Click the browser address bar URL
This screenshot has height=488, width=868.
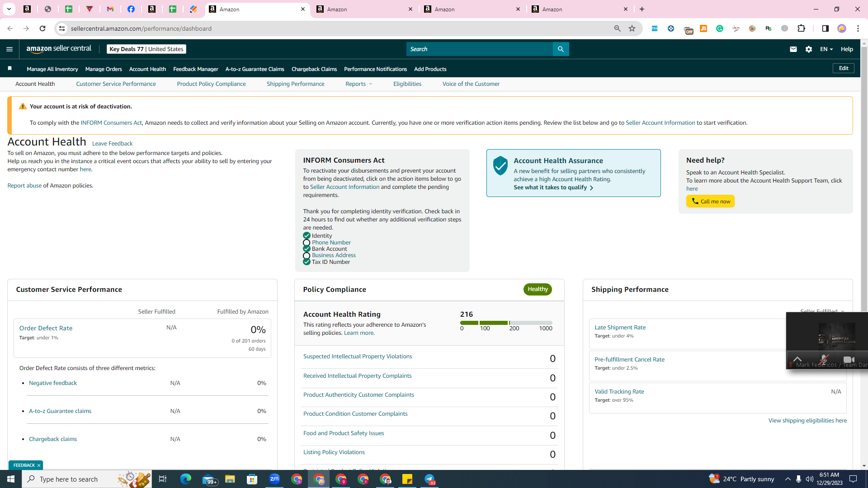pos(141,28)
